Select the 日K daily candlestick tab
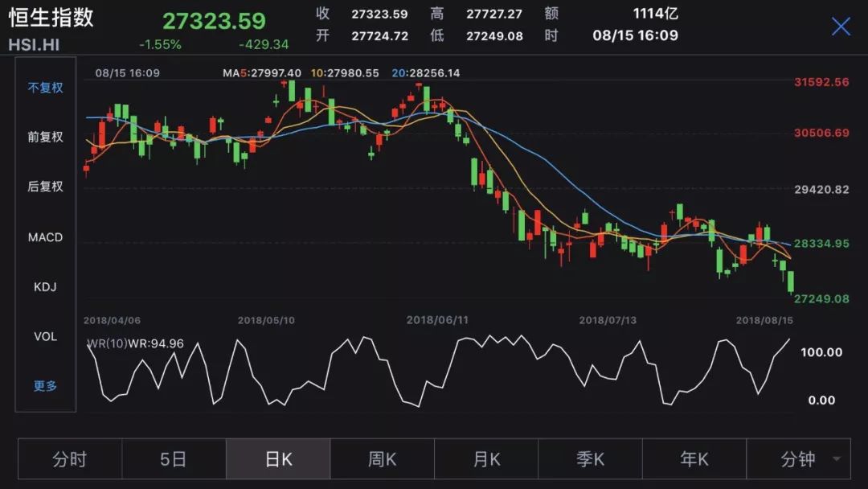This screenshot has width=868, height=489. [x=277, y=458]
